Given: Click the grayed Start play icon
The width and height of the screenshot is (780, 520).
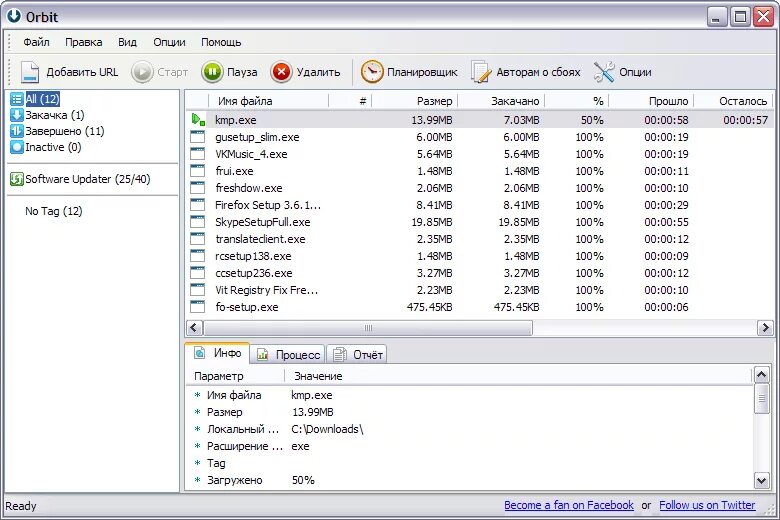Looking at the screenshot, I should tap(142, 72).
